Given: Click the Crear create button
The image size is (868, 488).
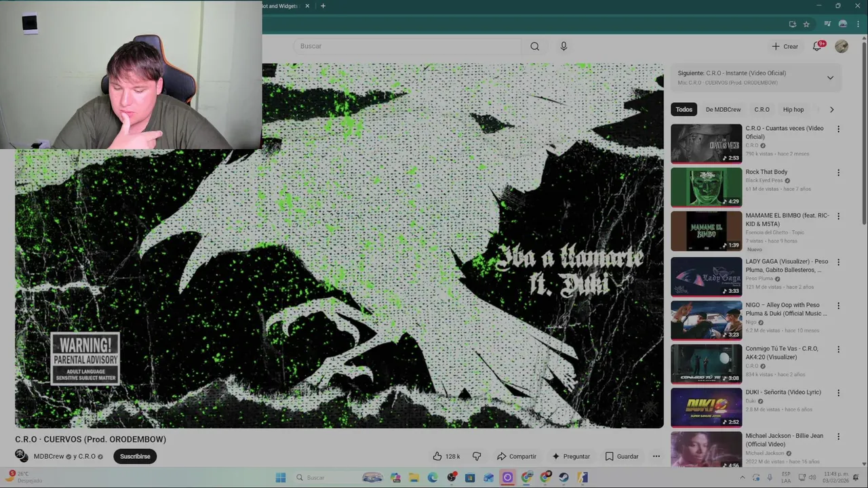Looking at the screenshot, I should point(785,46).
